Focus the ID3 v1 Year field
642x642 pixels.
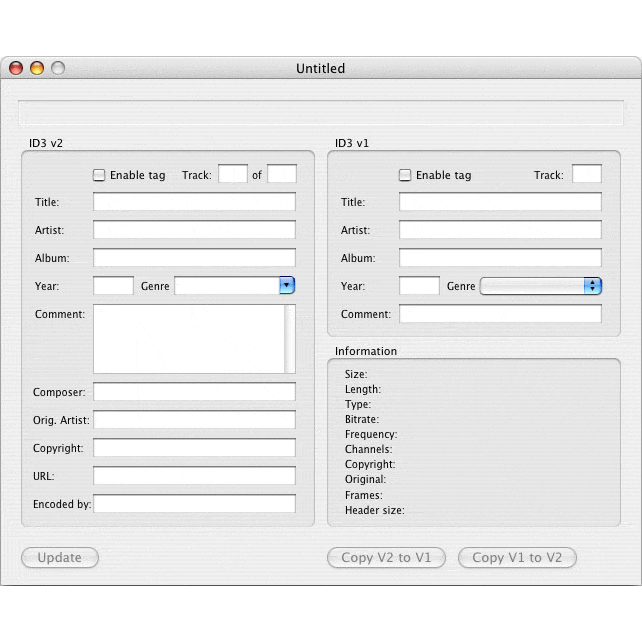click(419, 285)
